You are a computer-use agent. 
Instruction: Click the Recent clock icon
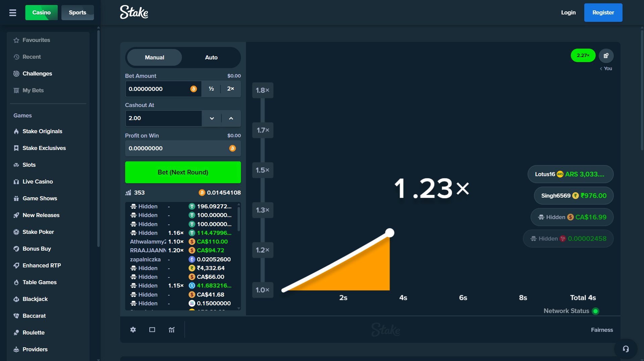click(16, 57)
